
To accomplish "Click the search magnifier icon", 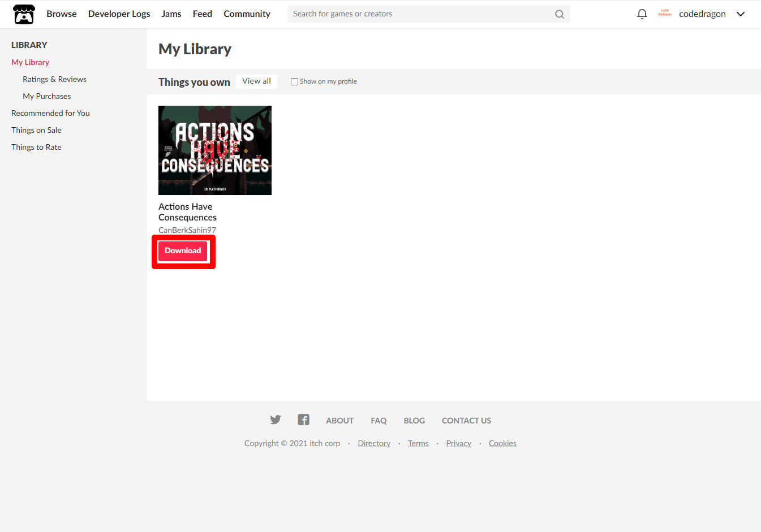I will (x=560, y=14).
